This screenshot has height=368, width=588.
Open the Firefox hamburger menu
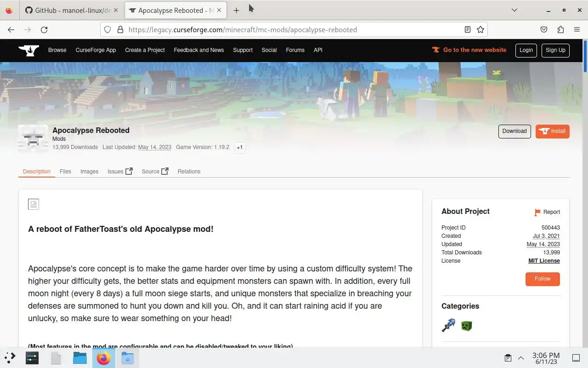coord(577,29)
